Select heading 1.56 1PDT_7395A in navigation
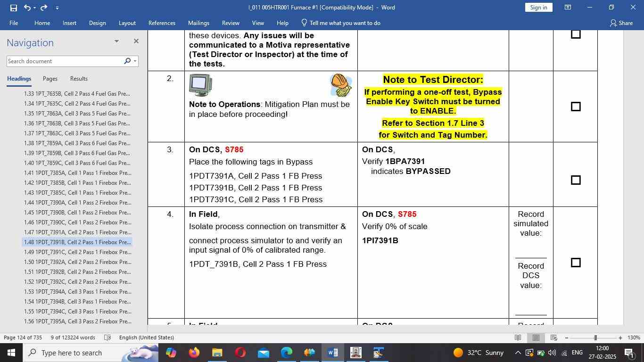This screenshot has width=644, height=362. coord(77,321)
